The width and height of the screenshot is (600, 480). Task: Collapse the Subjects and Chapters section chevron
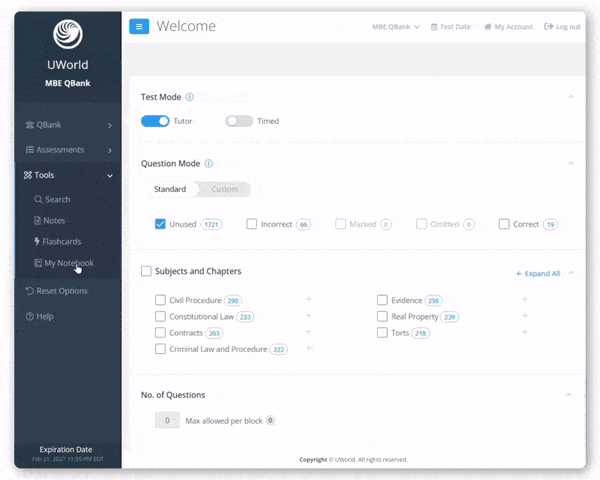(x=571, y=273)
